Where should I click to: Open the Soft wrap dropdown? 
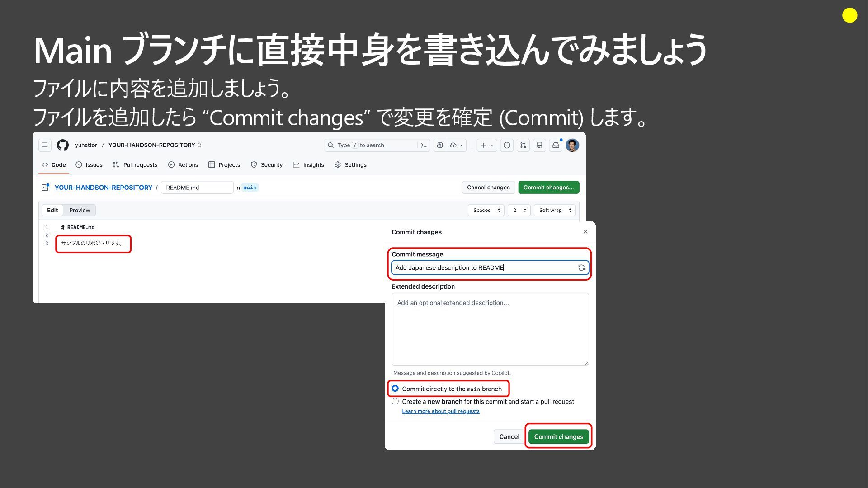555,210
